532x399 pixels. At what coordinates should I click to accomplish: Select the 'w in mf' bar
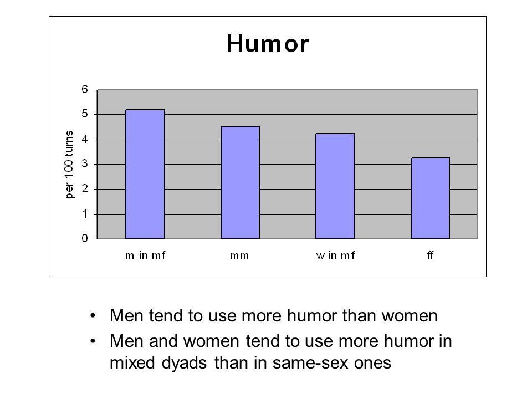coord(335,186)
